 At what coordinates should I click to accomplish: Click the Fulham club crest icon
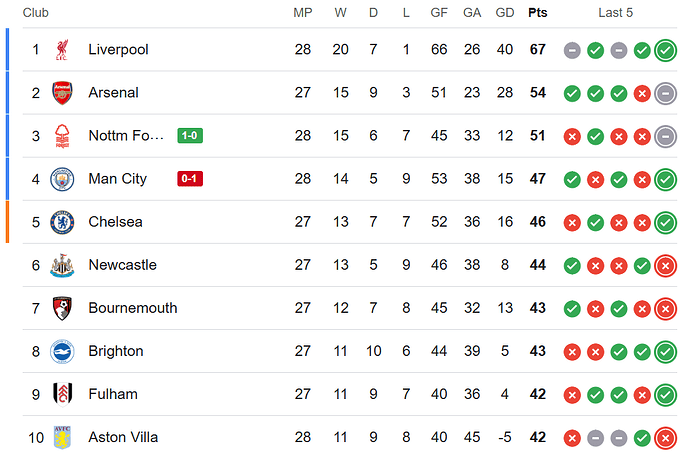click(62, 394)
